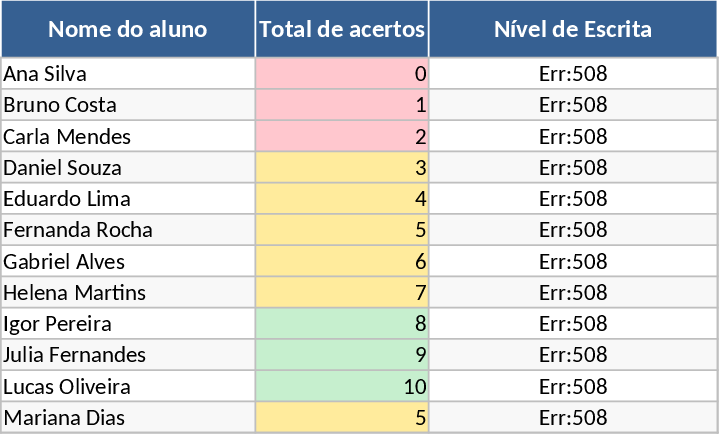Click Mariana Dias' yellow score cell
Screen dimensions: 719x434
(342, 418)
